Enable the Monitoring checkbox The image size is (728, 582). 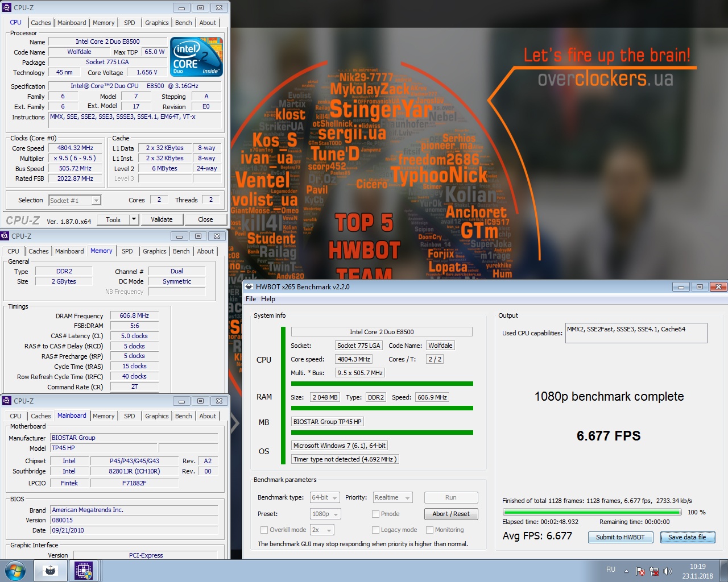[x=429, y=530]
